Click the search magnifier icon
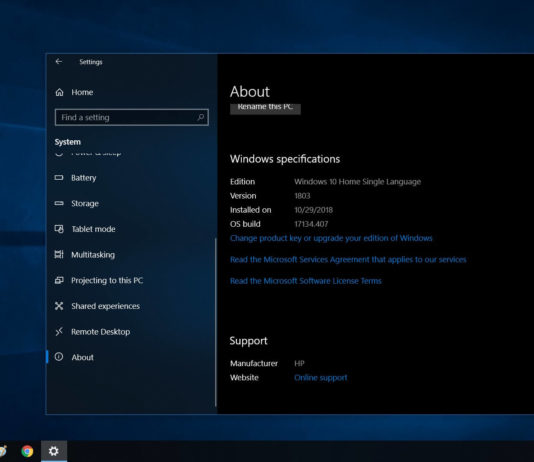The width and height of the screenshot is (534, 462). coord(201,117)
